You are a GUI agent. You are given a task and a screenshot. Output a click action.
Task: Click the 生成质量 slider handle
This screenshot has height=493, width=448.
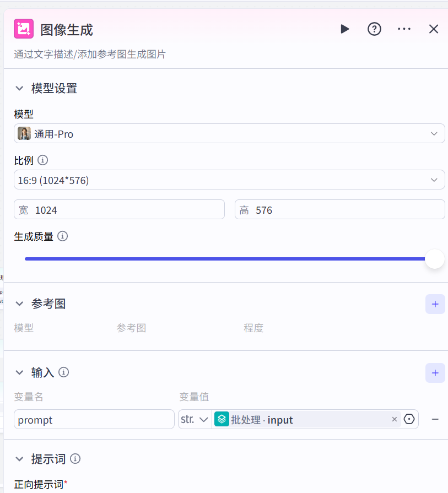[x=435, y=259]
